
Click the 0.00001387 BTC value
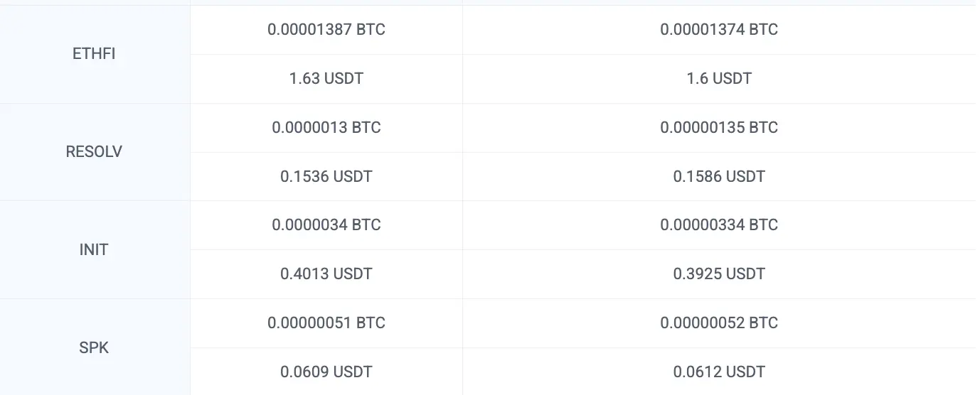click(326, 30)
